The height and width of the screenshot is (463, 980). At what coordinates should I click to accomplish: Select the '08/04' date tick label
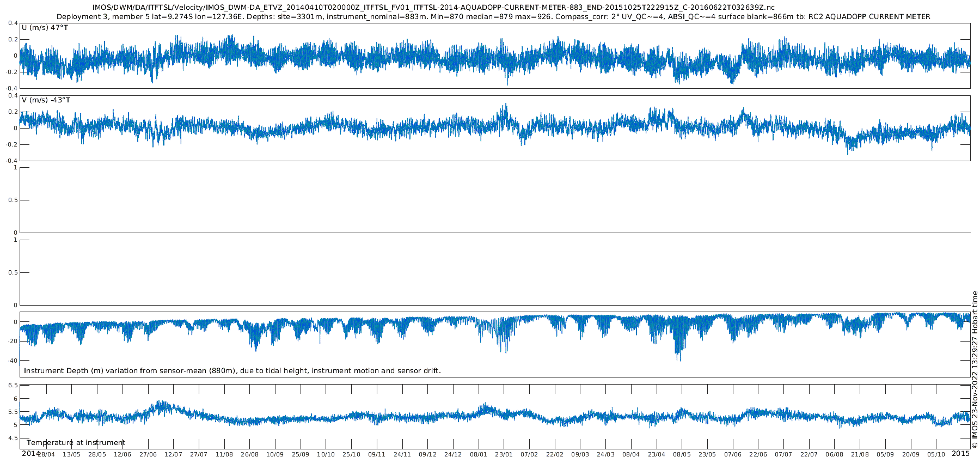pos(631,454)
